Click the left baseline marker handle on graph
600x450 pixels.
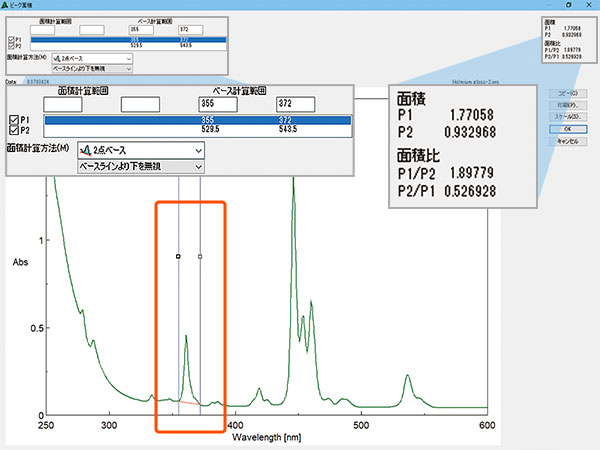pyautogui.click(x=178, y=256)
